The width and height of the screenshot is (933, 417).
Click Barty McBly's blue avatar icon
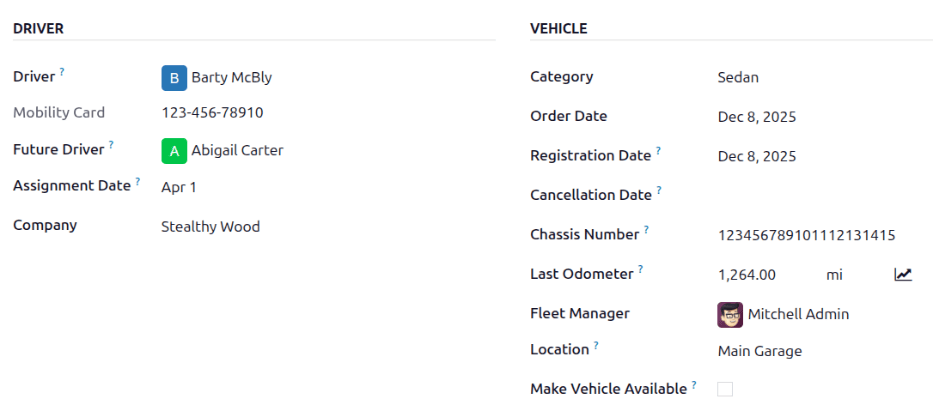pos(174,77)
